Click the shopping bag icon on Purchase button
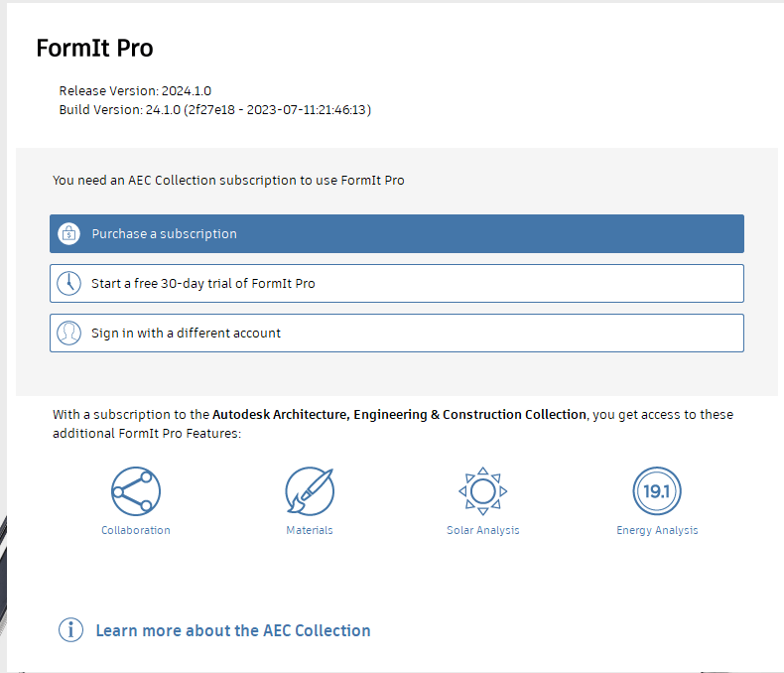This screenshot has width=784, height=673. pos(69,233)
